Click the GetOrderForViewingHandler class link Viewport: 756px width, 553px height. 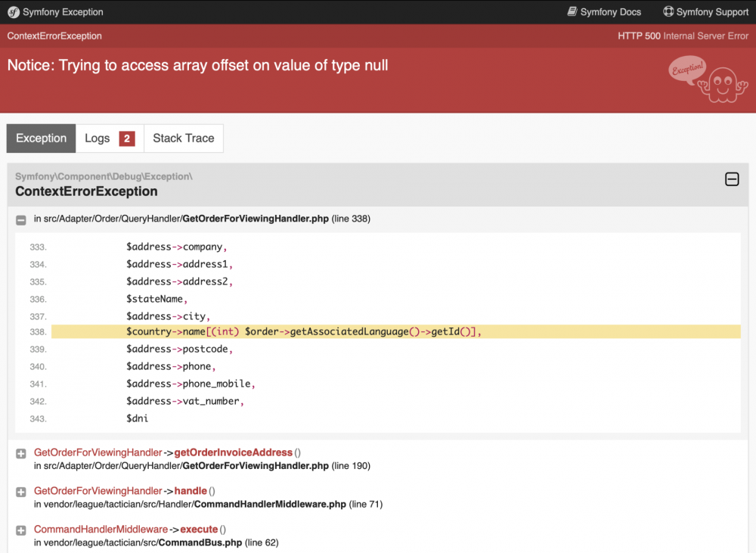[x=98, y=454]
